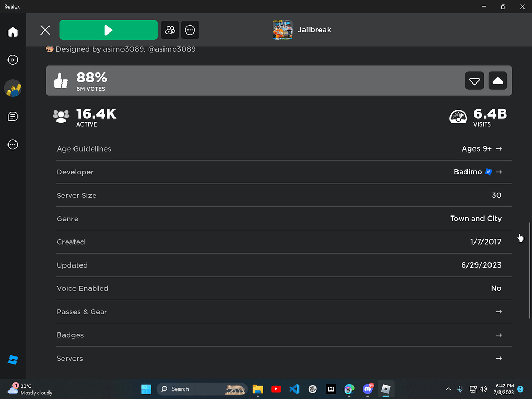Open the blue Roblox Studio icon in sidebar

pos(13,360)
